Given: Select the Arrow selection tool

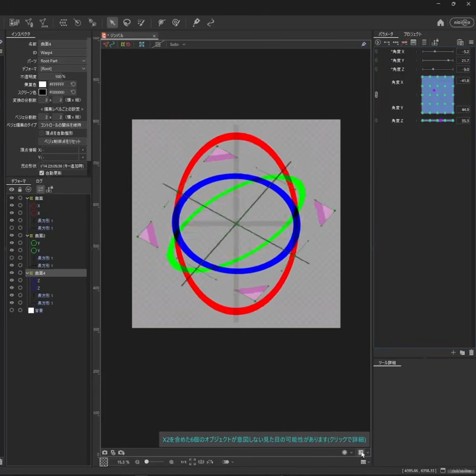Looking at the screenshot, I should click(x=112, y=22).
